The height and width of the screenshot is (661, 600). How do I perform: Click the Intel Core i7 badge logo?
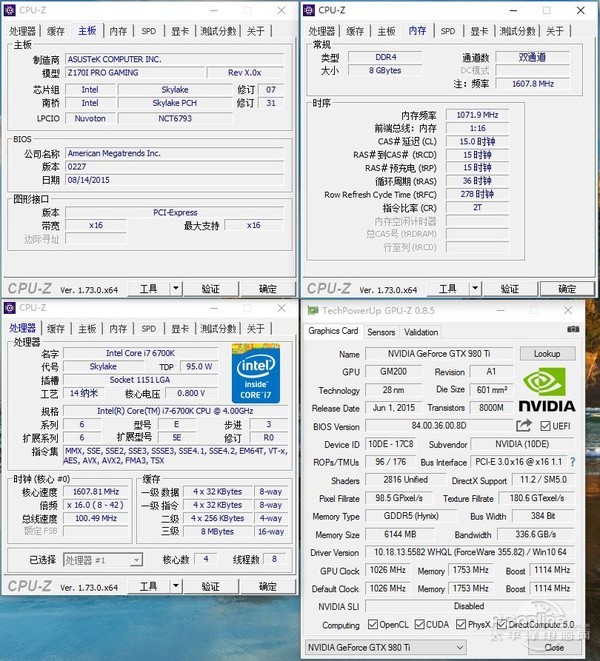pyautogui.click(x=256, y=373)
